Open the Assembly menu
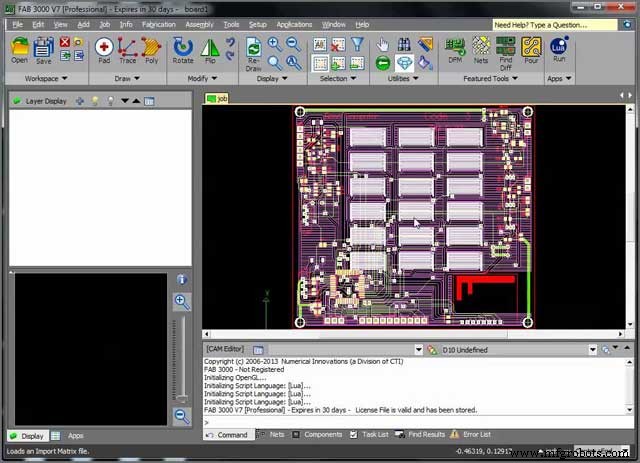The width and height of the screenshot is (640, 463). coord(199,24)
